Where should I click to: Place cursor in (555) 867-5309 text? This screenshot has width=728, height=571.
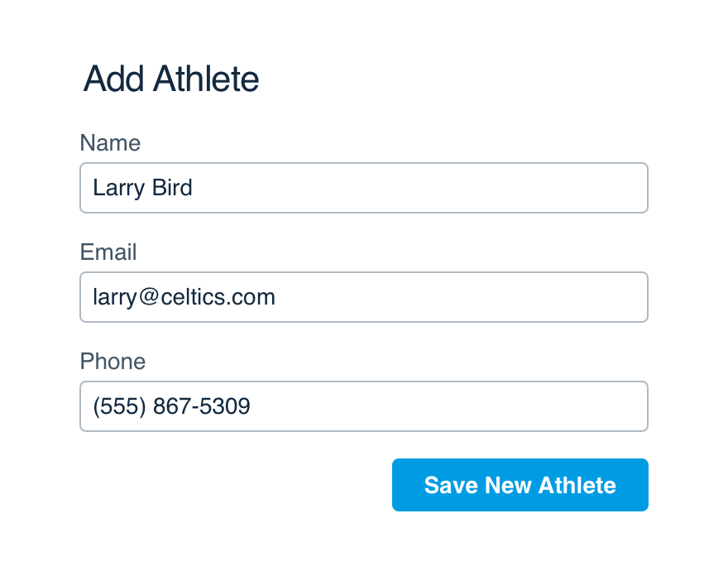(x=172, y=406)
